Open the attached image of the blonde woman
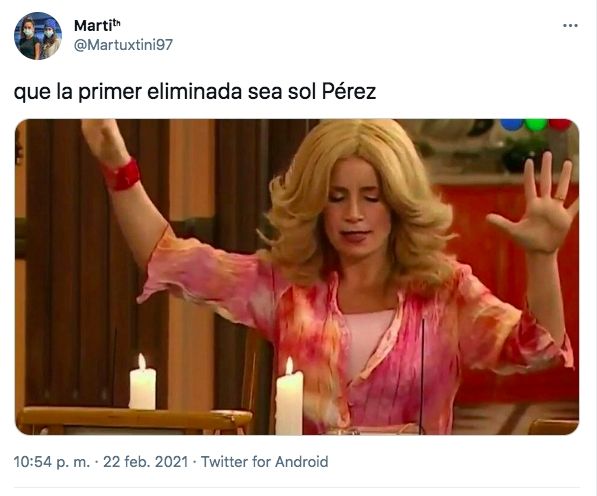The height and width of the screenshot is (496, 597). point(297,277)
